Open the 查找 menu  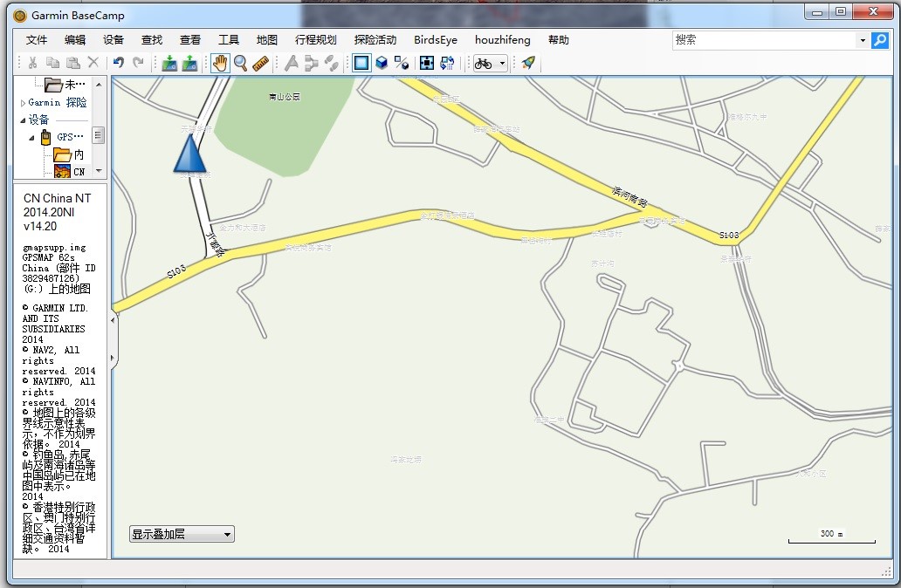click(x=152, y=39)
